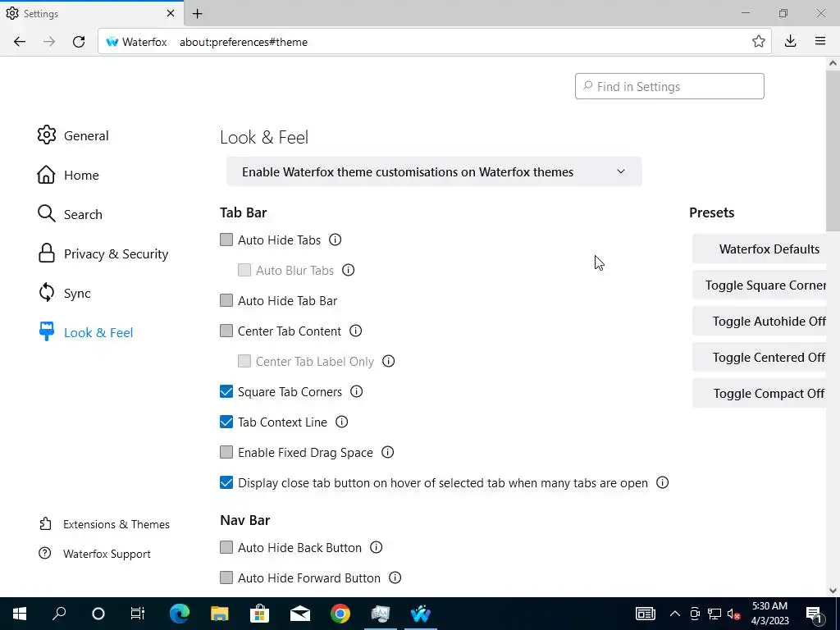The width and height of the screenshot is (840, 630).
Task: Click the Waterfox identity label in address bar
Action: (137, 42)
